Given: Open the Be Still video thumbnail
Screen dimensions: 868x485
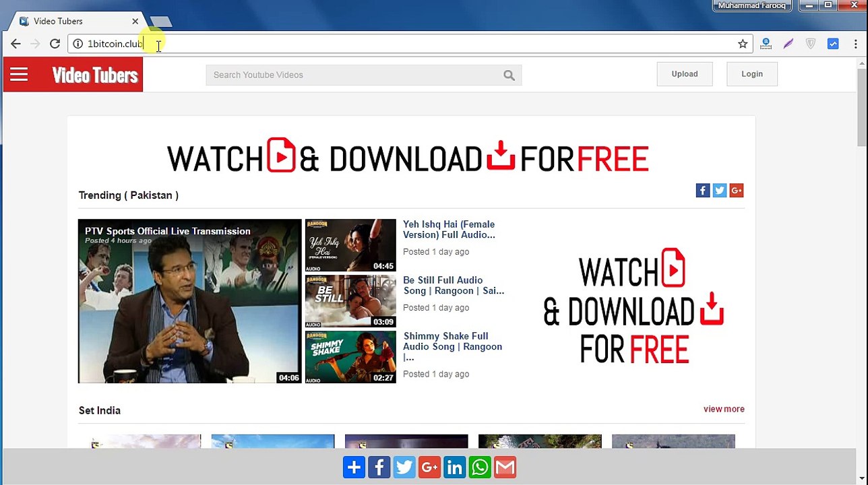Looking at the screenshot, I should [x=350, y=301].
